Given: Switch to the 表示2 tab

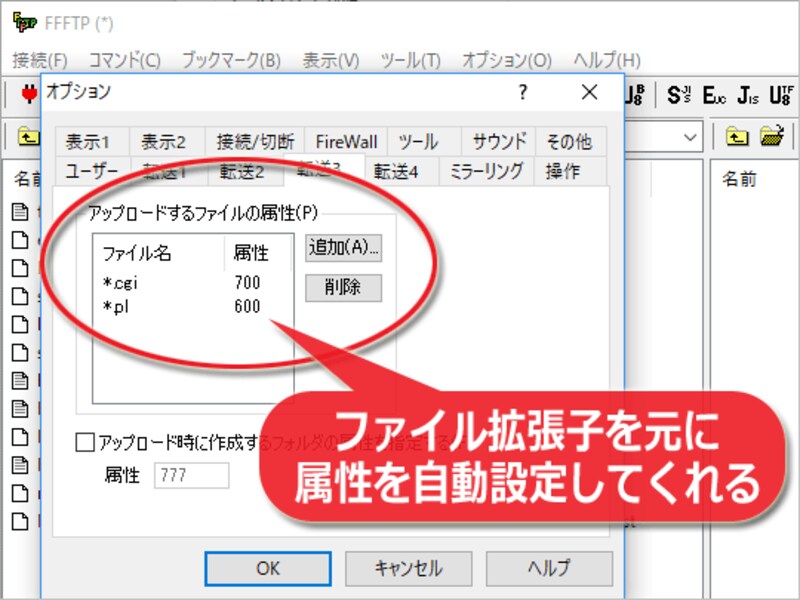Looking at the screenshot, I should pyautogui.click(x=166, y=141).
